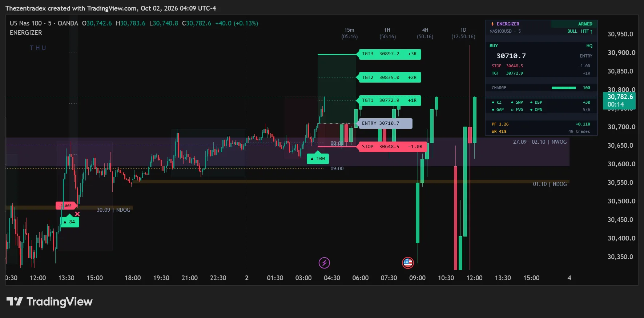
Task: Click the OPN condition indicator
Action: tap(536, 110)
